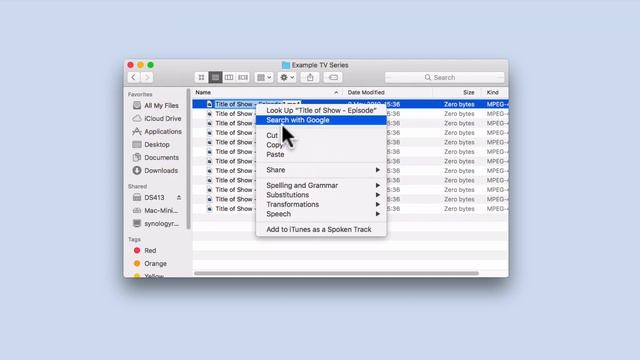
Task: Select the Red tag
Action: click(145, 251)
